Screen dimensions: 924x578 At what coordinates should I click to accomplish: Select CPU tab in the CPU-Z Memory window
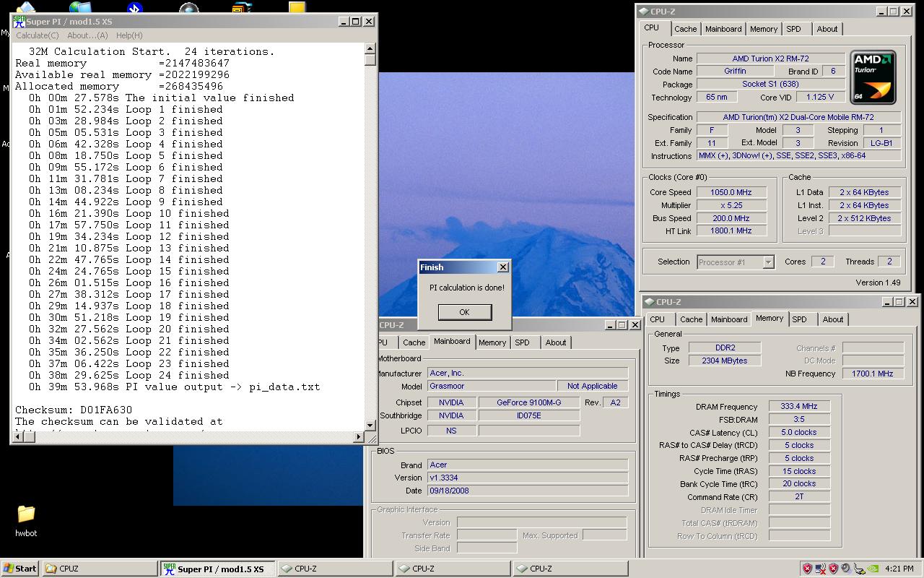pyautogui.click(x=658, y=319)
